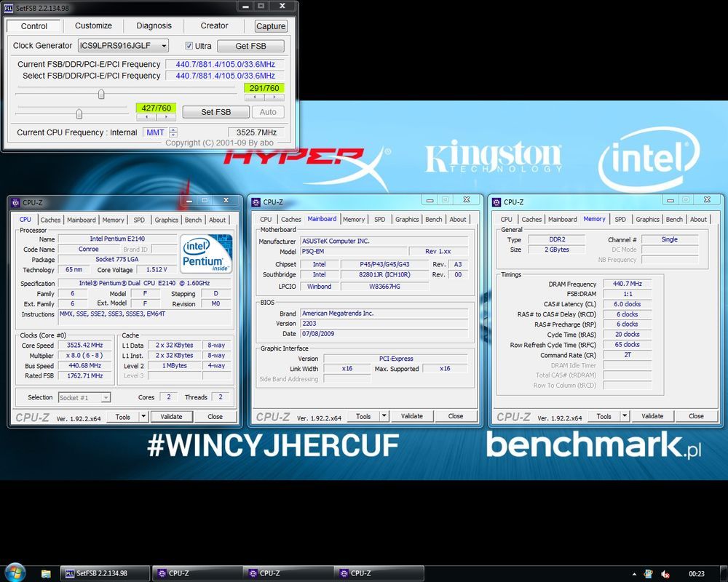Switch to the Customize tab in SetFSB

(93, 26)
